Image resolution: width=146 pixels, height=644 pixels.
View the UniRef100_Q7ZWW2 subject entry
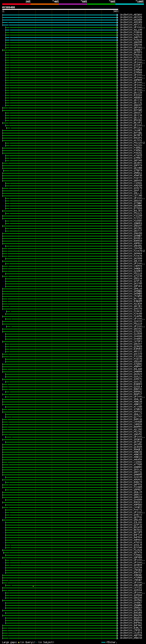click(131, 203)
